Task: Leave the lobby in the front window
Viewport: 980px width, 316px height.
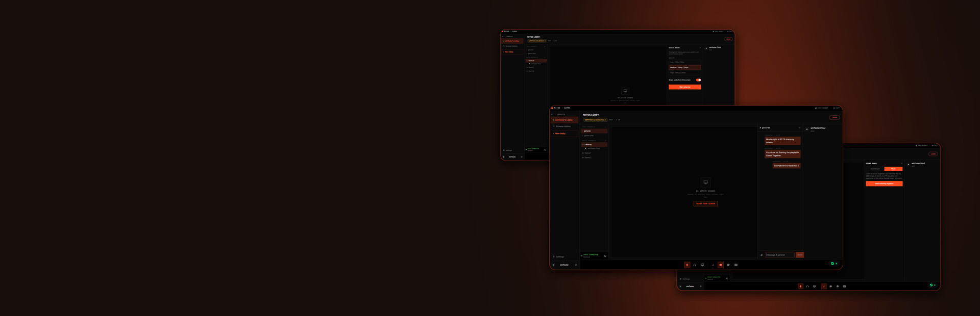Action: [835, 117]
